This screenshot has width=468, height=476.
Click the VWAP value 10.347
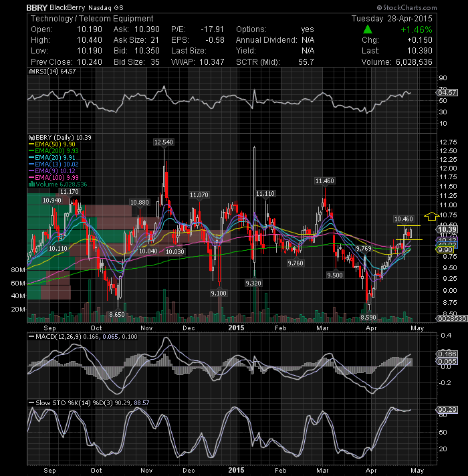211,62
